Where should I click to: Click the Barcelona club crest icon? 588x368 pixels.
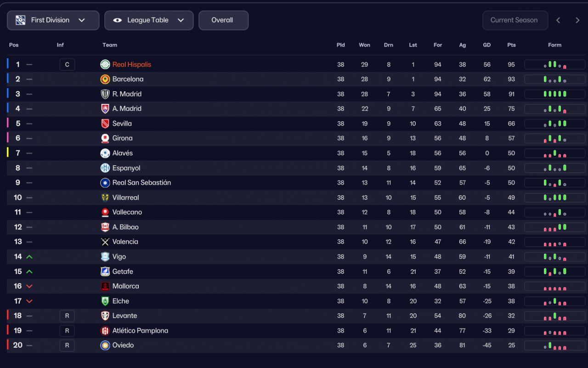pyautogui.click(x=105, y=79)
